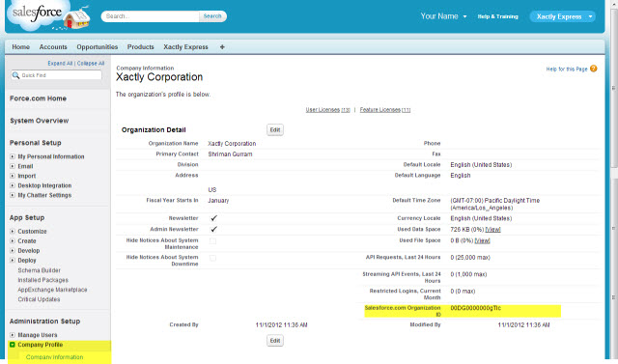The width and height of the screenshot is (618, 364).
Task: Click Collapse All link
Action: click(91, 64)
